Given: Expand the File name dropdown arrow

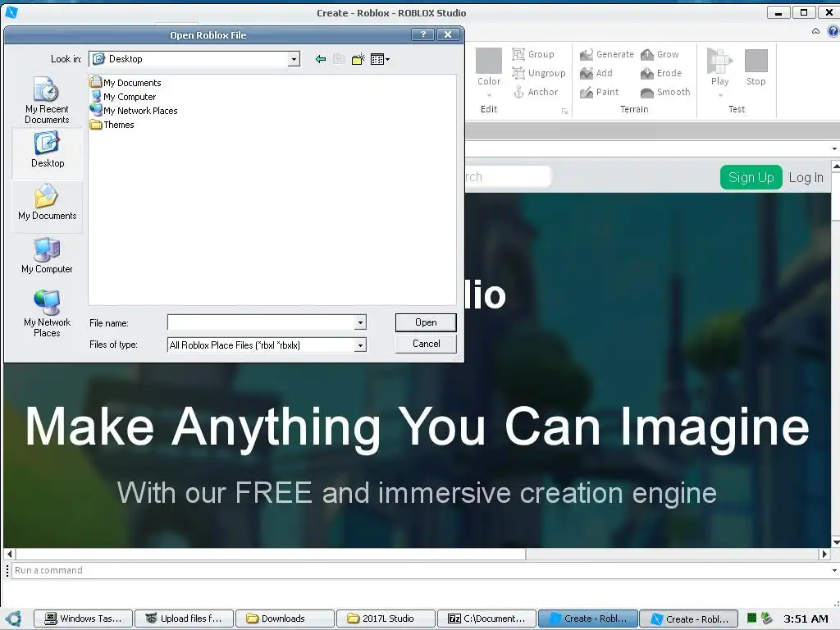Looking at the screenshot, I should point(360,322).
